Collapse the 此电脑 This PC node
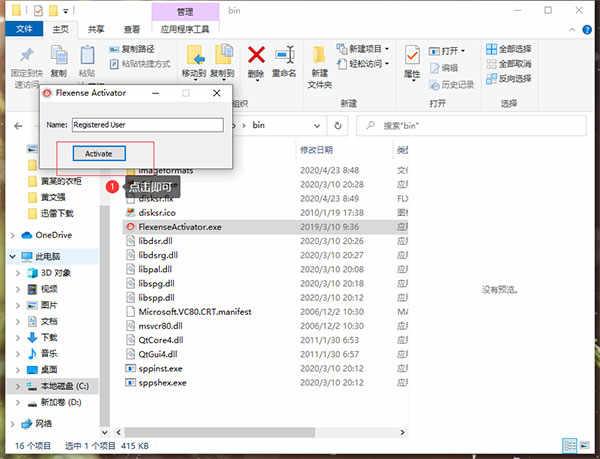The image size is (600, 459). click(12, 256)
